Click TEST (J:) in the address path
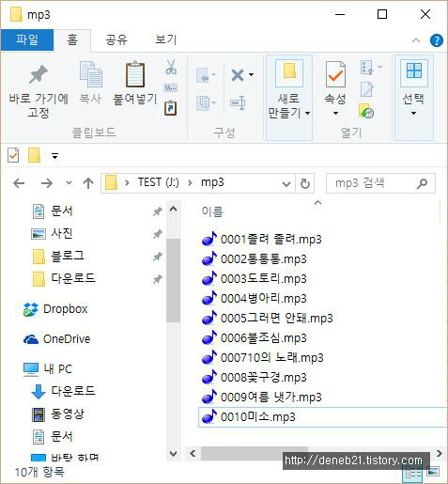This screenshot has width=448, height=484. tap(159, 182)
